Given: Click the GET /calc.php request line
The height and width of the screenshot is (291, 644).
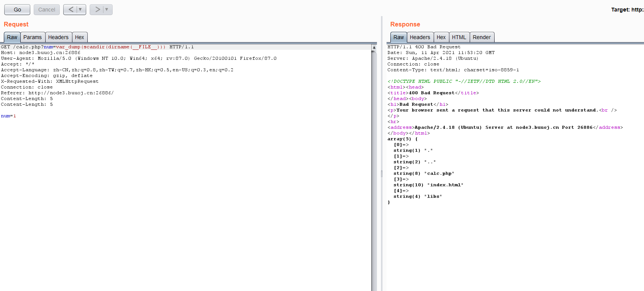Looking at the screenshot, I should pos(97,47).
